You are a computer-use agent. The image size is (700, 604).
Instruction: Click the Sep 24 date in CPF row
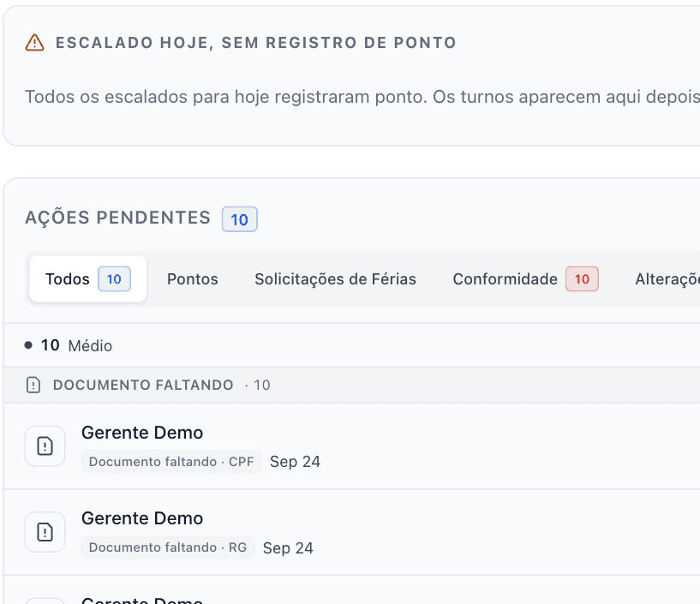click(295, 462)
